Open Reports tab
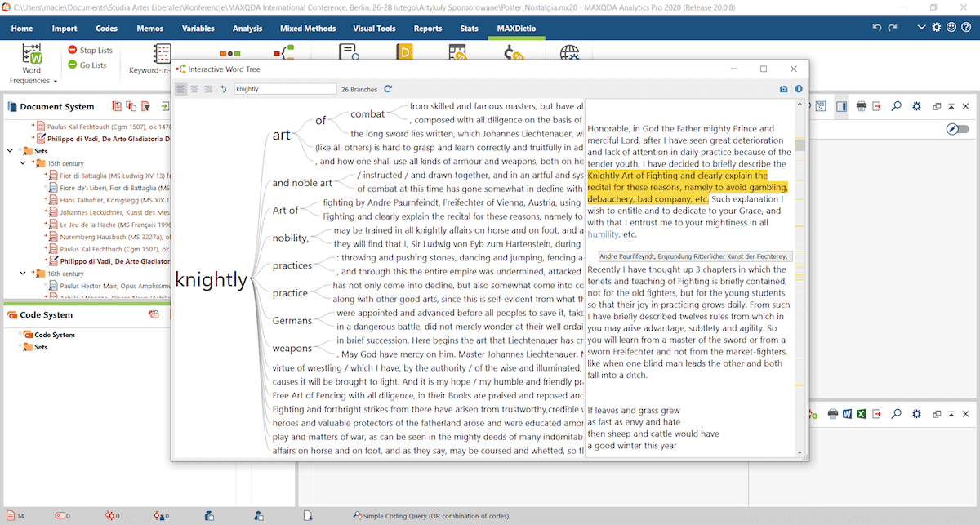The height and width of the screenshot is (525, 980). tap(428, 29)
